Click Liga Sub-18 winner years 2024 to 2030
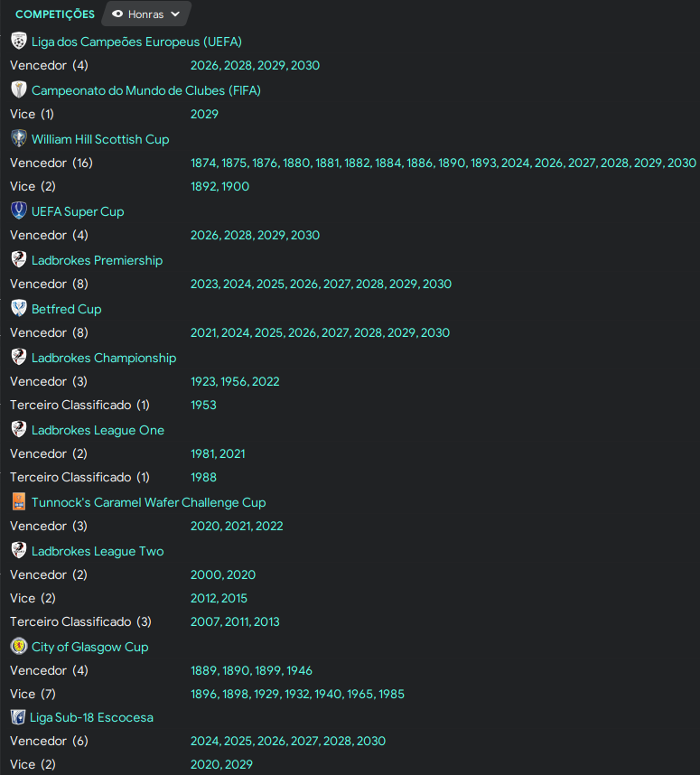Viewport: 700px width, 775px height. (288, 741)
